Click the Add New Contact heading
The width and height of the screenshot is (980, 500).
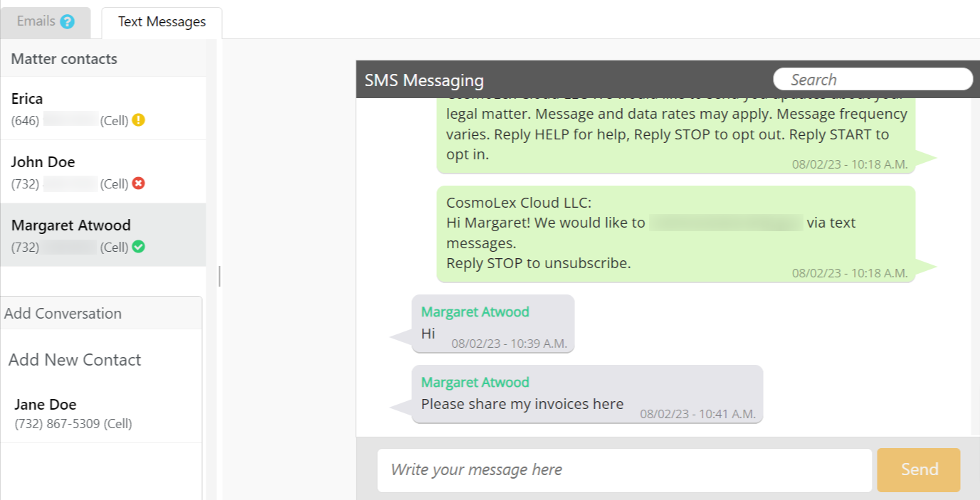pyautogui.click(x=75, y=360)
